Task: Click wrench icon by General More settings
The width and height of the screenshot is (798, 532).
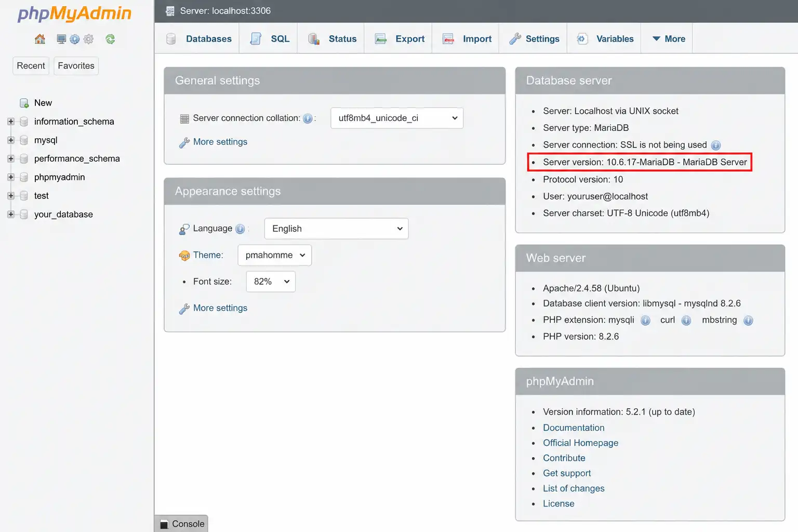Action: click(184, 142)
